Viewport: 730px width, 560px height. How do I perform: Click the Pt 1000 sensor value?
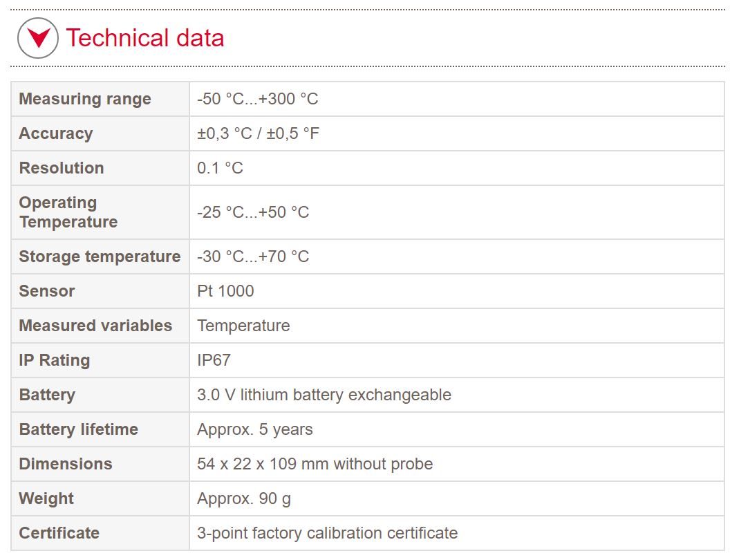225,291
